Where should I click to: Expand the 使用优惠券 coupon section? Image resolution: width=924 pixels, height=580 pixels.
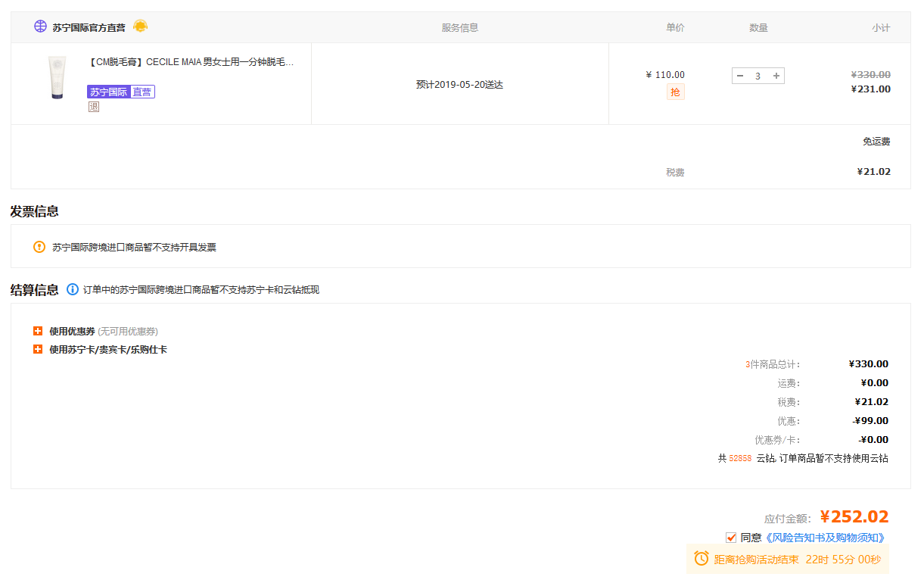click(x=38, y=331)
